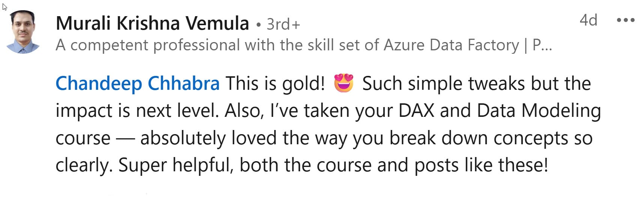The image size is (644, 198).
Task: Click the phrase "impact is next level"
Action: click(137, 111)
